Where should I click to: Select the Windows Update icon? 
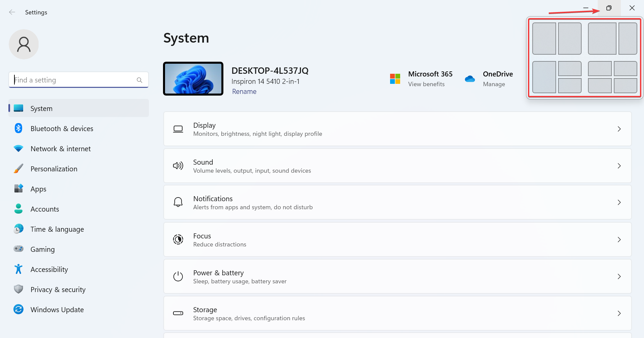18,309
